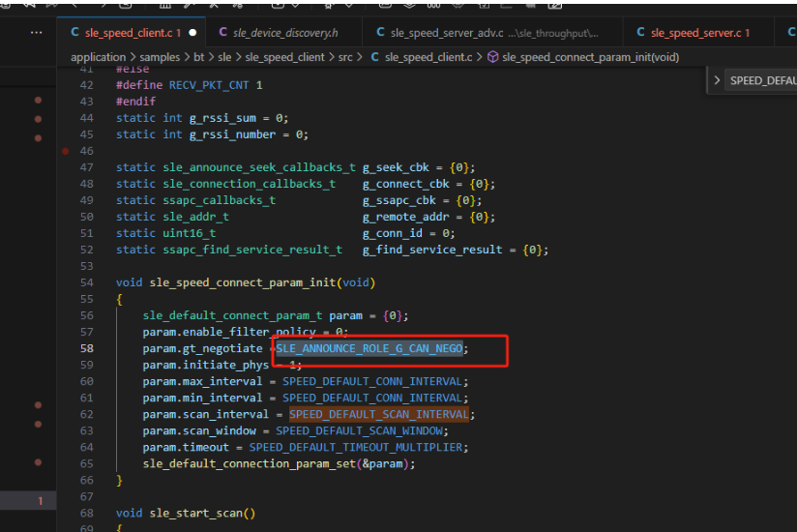
Task: Click the highlighted SLE_ANNOUNCE_ROLE_G_CAN_NEGO constant
Action: (369, 348)
